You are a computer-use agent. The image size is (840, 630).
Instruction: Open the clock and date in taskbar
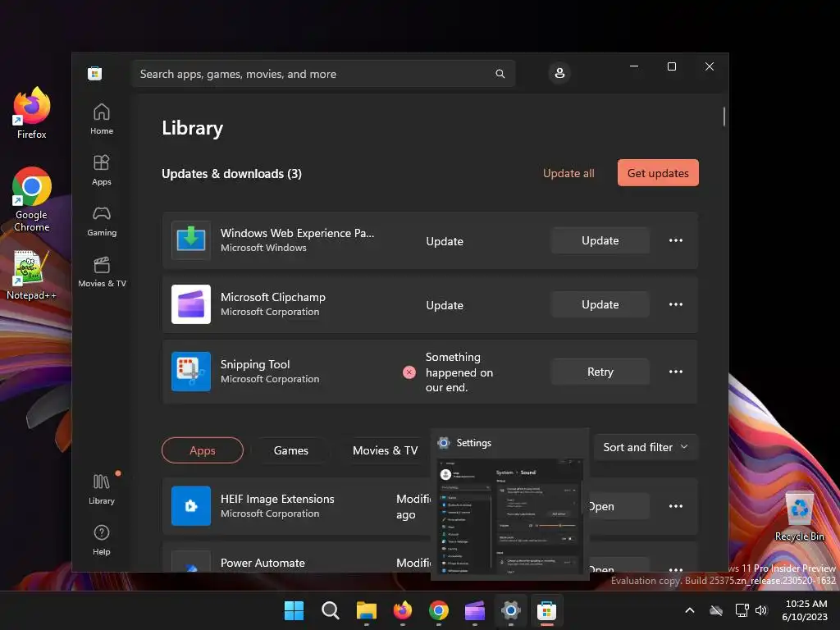coord(805,610)
